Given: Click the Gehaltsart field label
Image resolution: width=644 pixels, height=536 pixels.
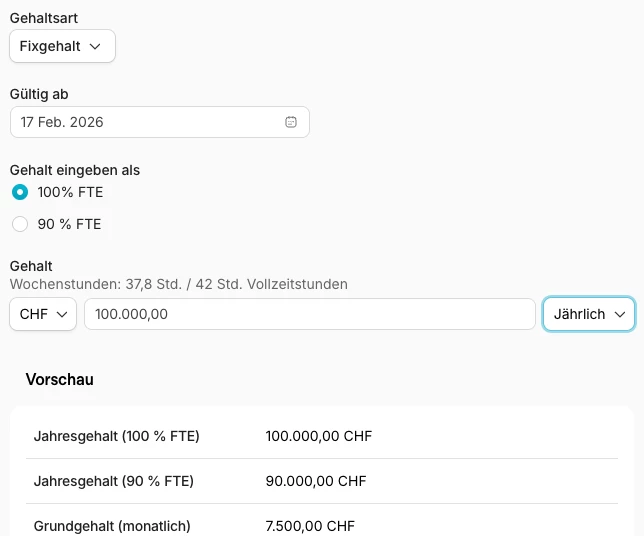Looking at the screenshot, I should point(44,18).
